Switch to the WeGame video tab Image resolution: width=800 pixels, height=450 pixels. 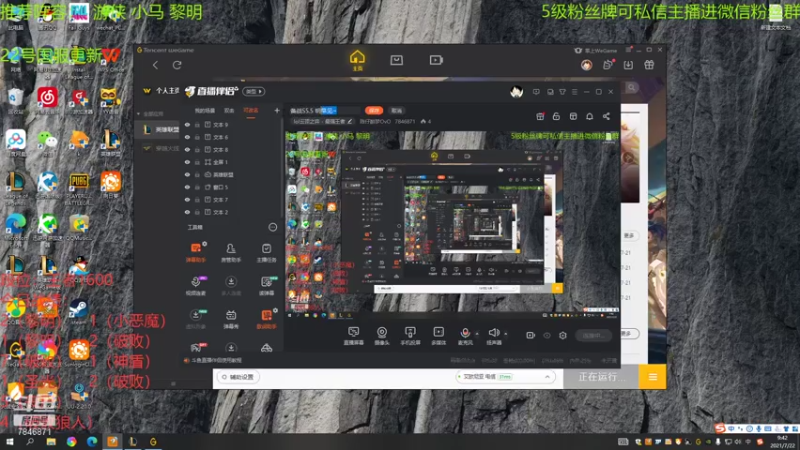click(436, 60)
